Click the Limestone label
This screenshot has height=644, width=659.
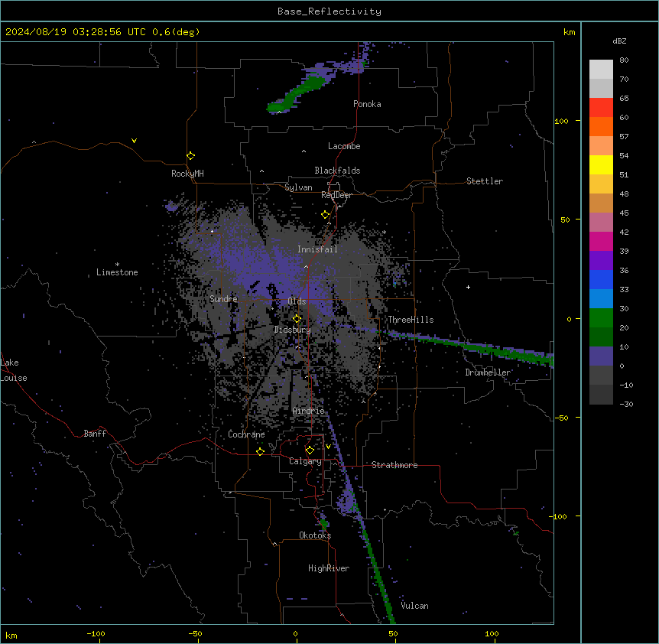(117, 272)
